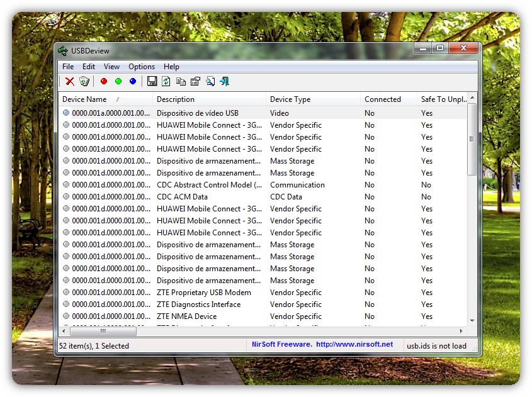This screenshot has height=397, width=532.
Task: Click the USBDeview title bar app icon
Action: 63,51
